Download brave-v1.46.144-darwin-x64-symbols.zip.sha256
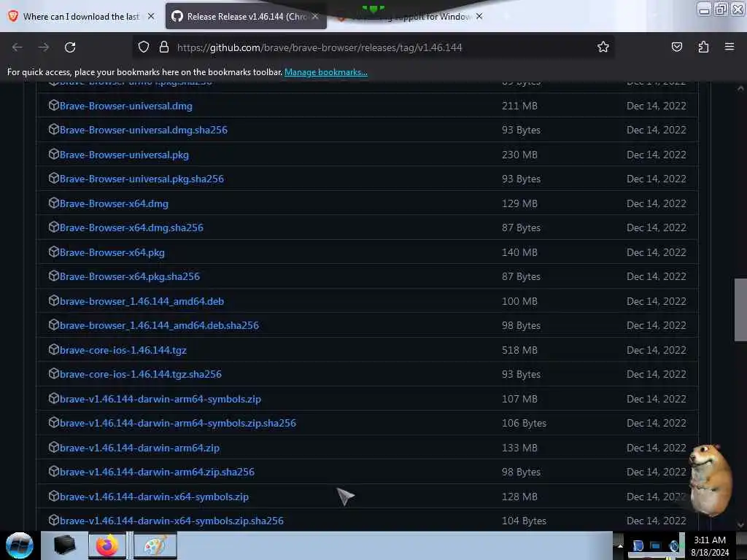 [171, 521]
